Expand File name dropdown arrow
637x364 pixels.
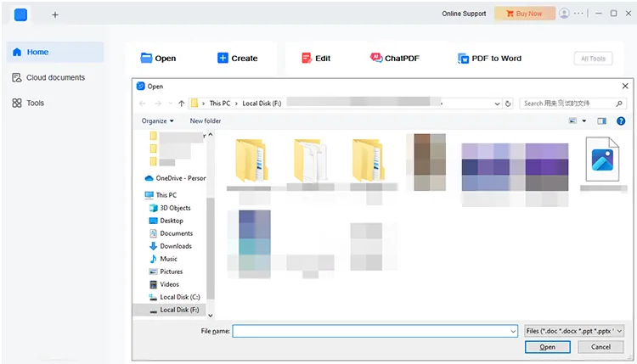click(x=513, y=331)
